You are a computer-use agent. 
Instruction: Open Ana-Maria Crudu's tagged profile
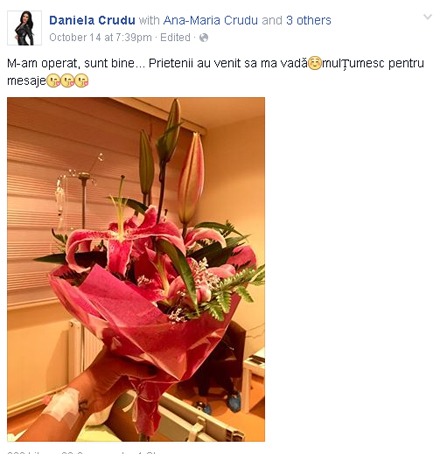pos(210,20)
